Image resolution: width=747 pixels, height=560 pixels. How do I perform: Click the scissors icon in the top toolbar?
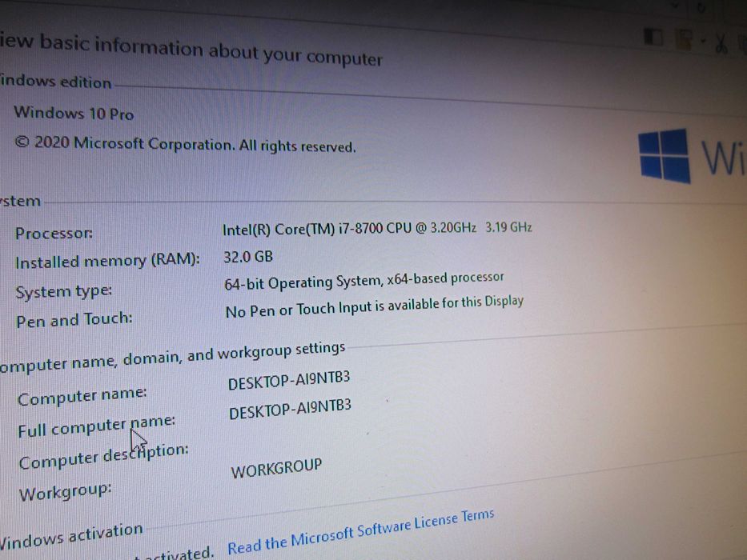click(721, 44)
